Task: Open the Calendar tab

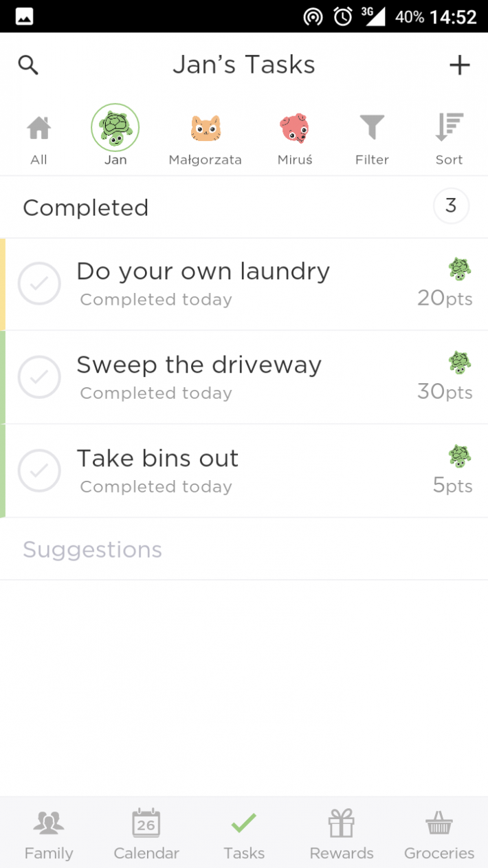Action: [146, 834]
